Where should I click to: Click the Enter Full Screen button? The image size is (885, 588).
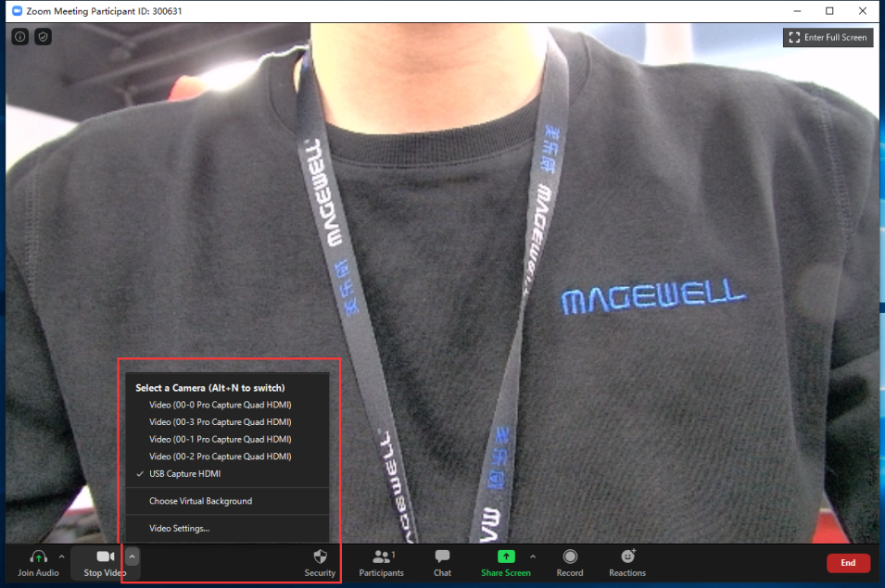pyautogui.click(x=828, y=37)
